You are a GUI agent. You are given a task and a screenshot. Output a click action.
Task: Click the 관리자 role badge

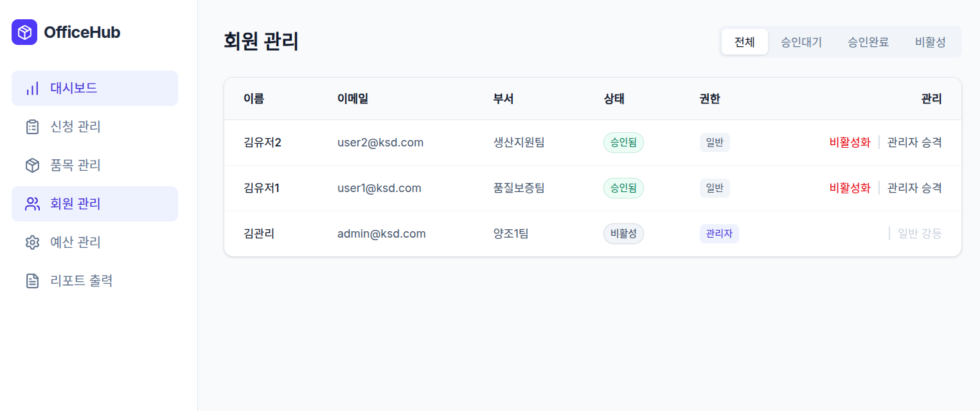coord(719,234)
